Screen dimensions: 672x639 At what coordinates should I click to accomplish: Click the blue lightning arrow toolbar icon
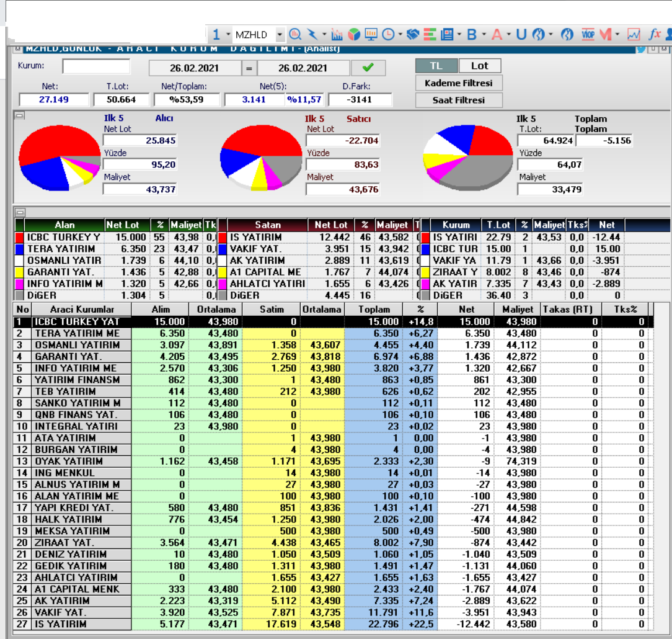coord(313,34)
